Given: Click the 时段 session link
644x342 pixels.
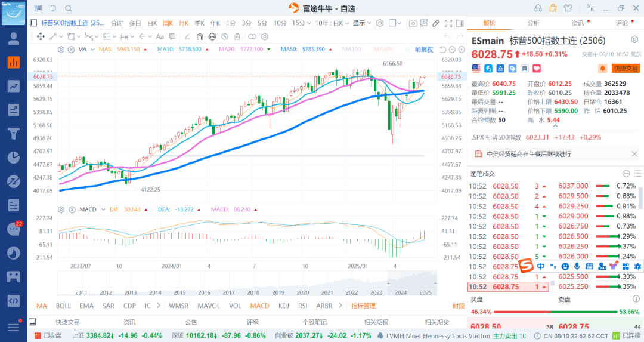Looking at the screenshot, I should 459,306.
